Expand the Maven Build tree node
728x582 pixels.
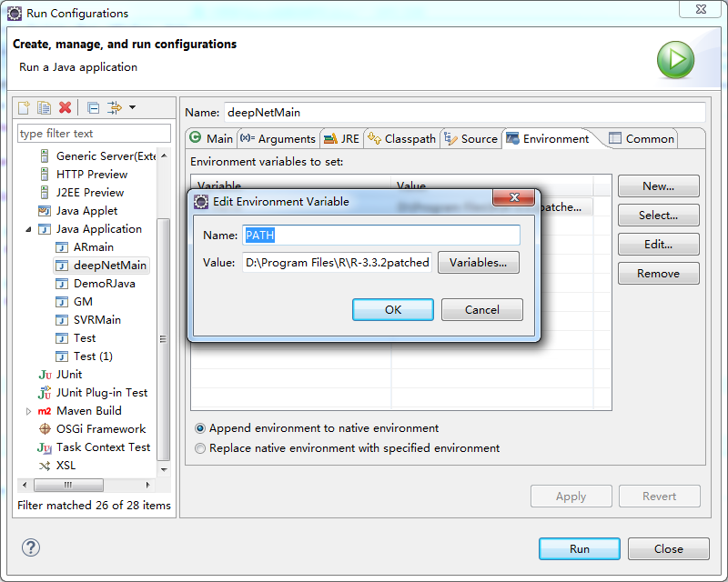coord(28,411)
